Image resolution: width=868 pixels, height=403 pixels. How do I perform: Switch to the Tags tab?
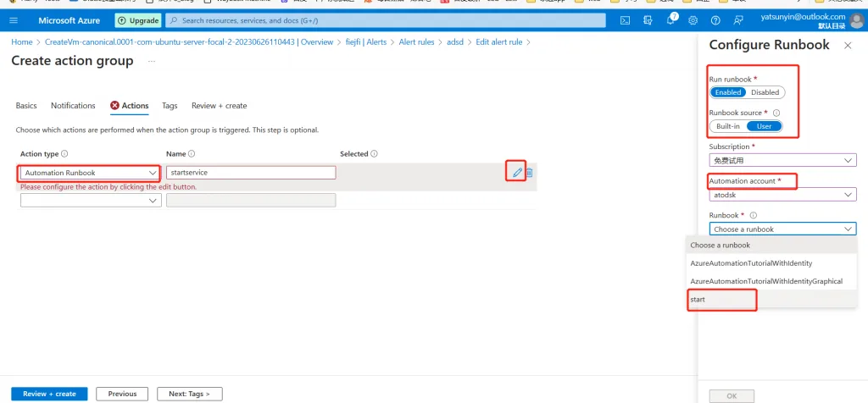click(170, 106)
